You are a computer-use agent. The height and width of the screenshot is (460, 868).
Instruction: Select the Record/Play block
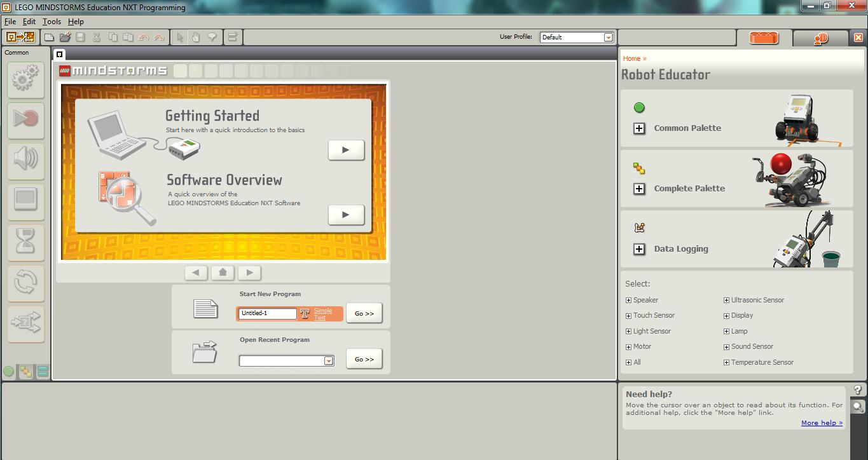[x=25, y=119]
